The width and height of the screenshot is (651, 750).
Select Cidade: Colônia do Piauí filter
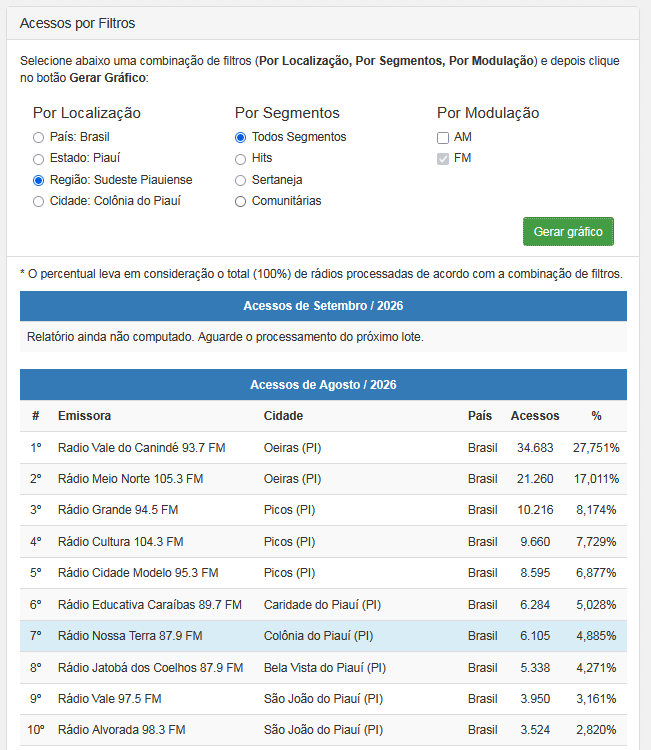[38, 201]
